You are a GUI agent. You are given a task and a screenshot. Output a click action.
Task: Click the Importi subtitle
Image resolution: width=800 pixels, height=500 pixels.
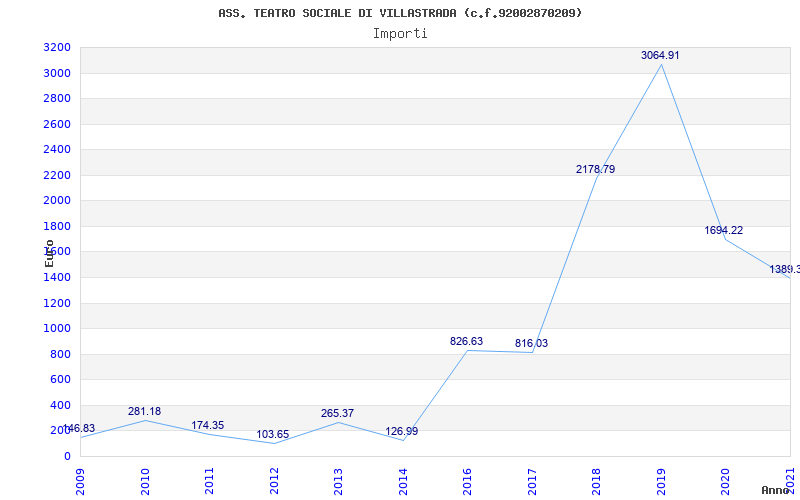coord(400,34)
